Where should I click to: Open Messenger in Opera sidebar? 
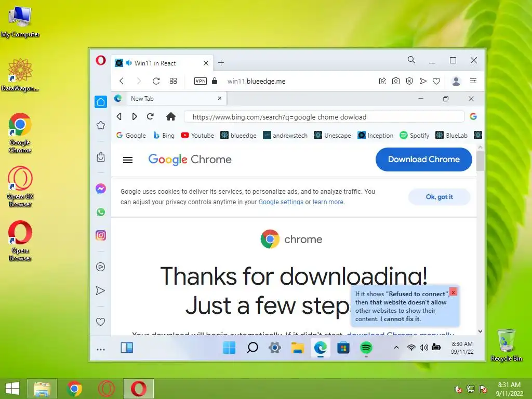[101, 189]
